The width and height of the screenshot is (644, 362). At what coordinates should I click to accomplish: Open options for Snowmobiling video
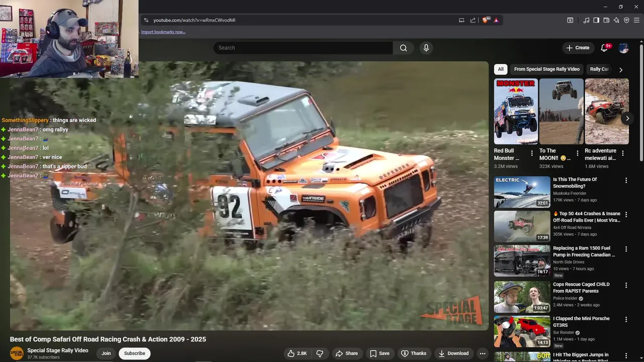coord(626,180)
